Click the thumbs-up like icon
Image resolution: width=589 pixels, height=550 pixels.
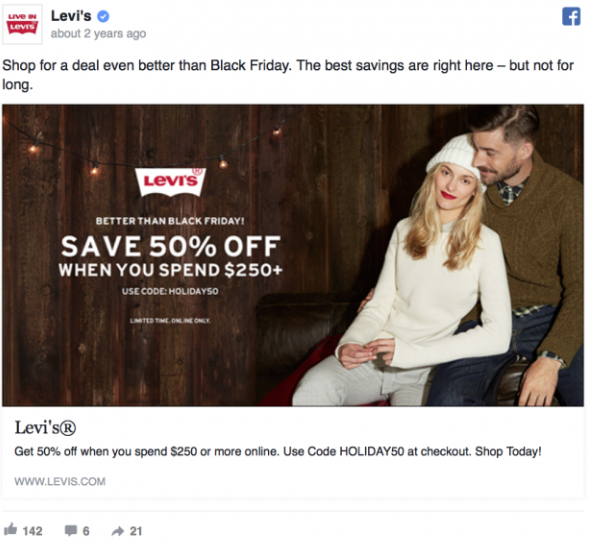click(11, 530)
